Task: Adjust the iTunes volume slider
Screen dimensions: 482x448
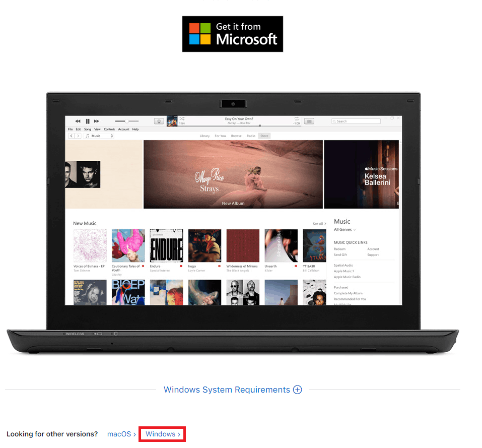Action: 126,121
